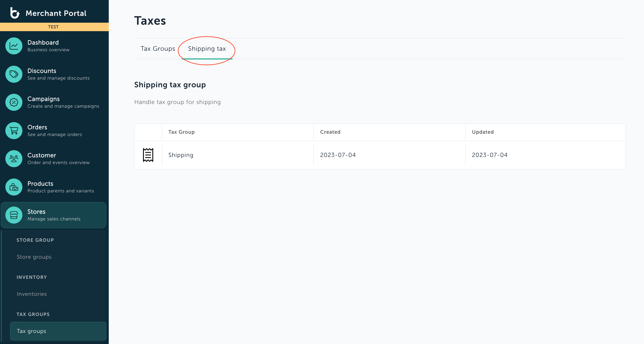Click the INVENTORY section heading
Viewport: 644px width, 344px height.
pos(32,277)
